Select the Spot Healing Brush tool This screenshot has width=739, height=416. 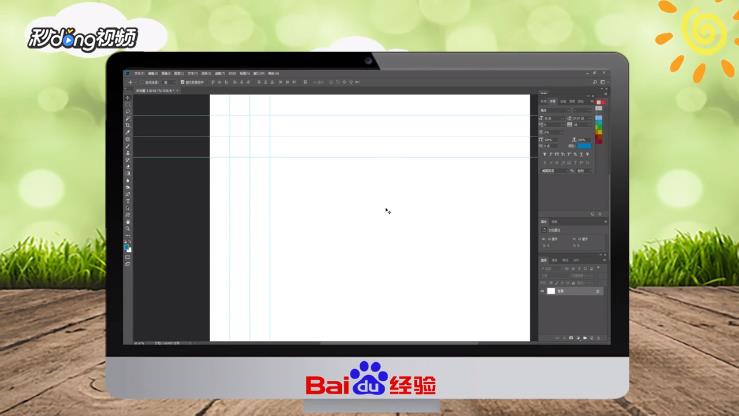click(x=128, y=139)
